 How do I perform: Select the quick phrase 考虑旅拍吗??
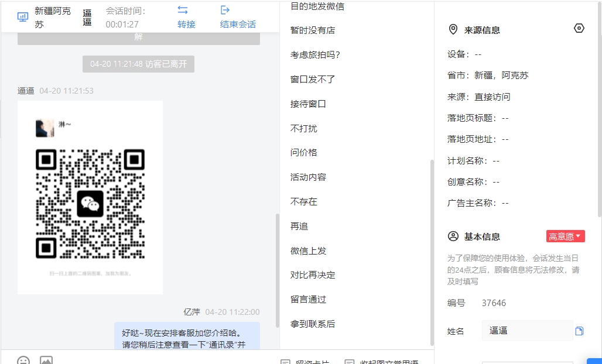click(x=315, y=55)
